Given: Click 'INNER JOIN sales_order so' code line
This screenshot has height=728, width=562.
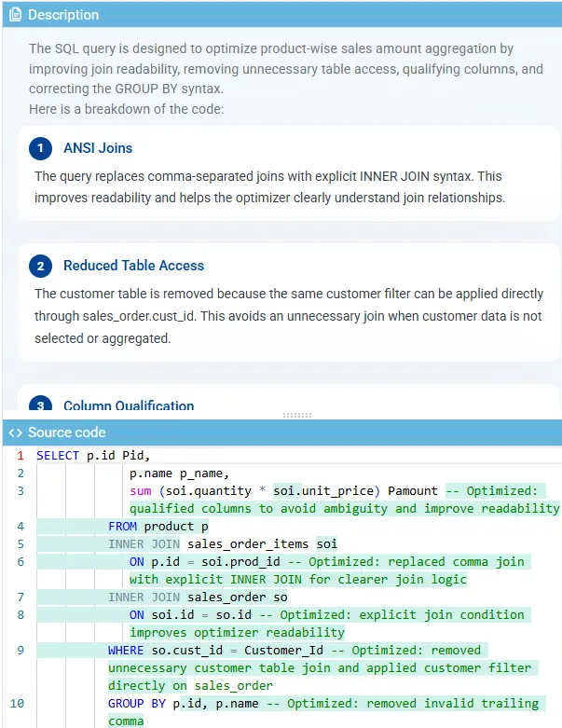Looking at the screenshot, I should 198,598.
